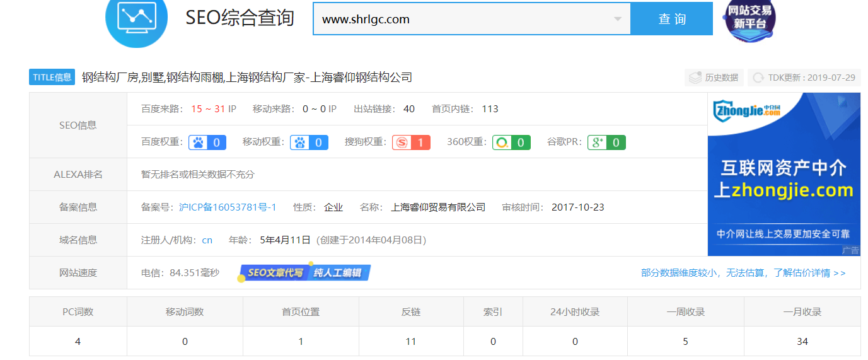The width and height of the screenshot is (868, 360).
Task: Click paw icon in 移动权重 badge
Action: pos(300,142)
